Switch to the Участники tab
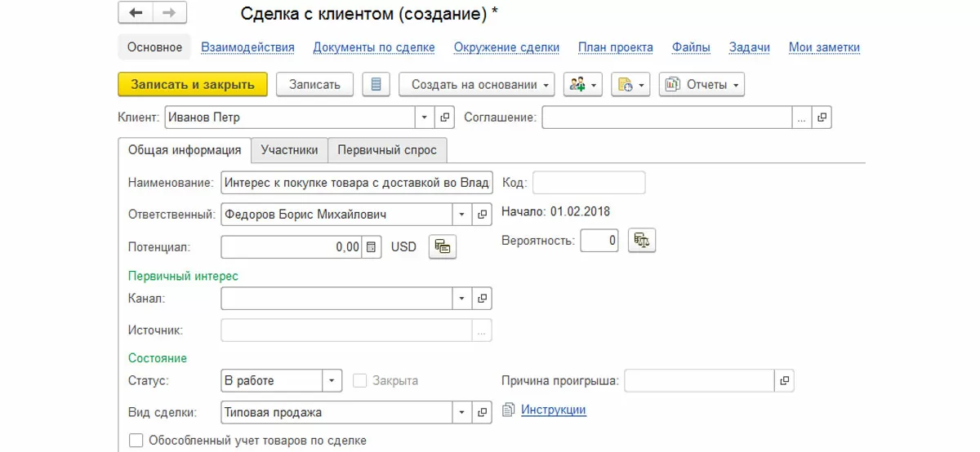This screenshot has width=980, height=452. 289,150
